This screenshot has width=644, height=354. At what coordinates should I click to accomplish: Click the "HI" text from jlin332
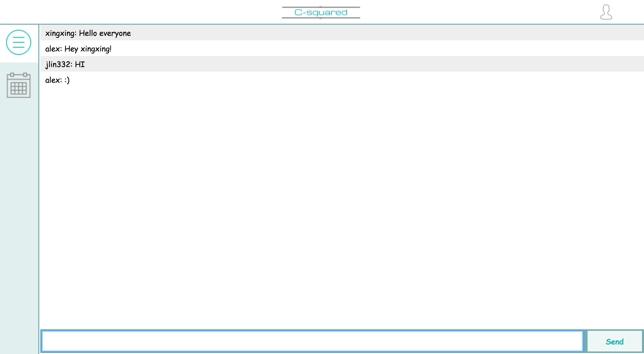[x=80, y=65]
